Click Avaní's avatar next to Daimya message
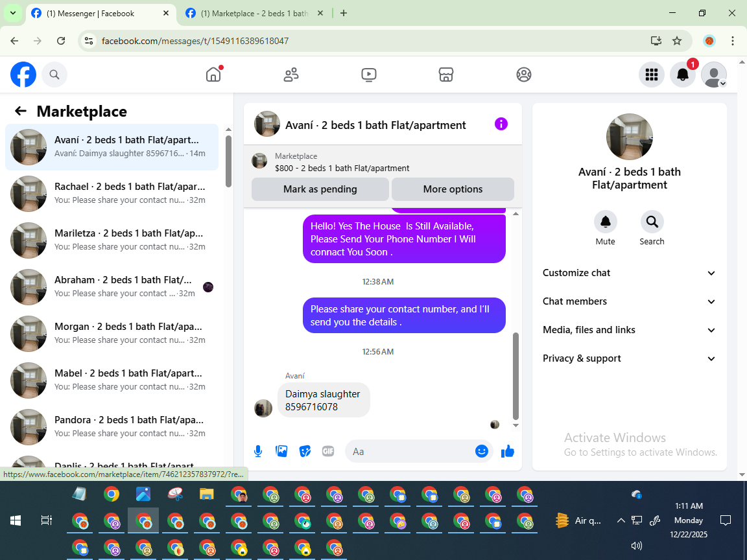Screen dimensions: 747x560 coord(263,408)
